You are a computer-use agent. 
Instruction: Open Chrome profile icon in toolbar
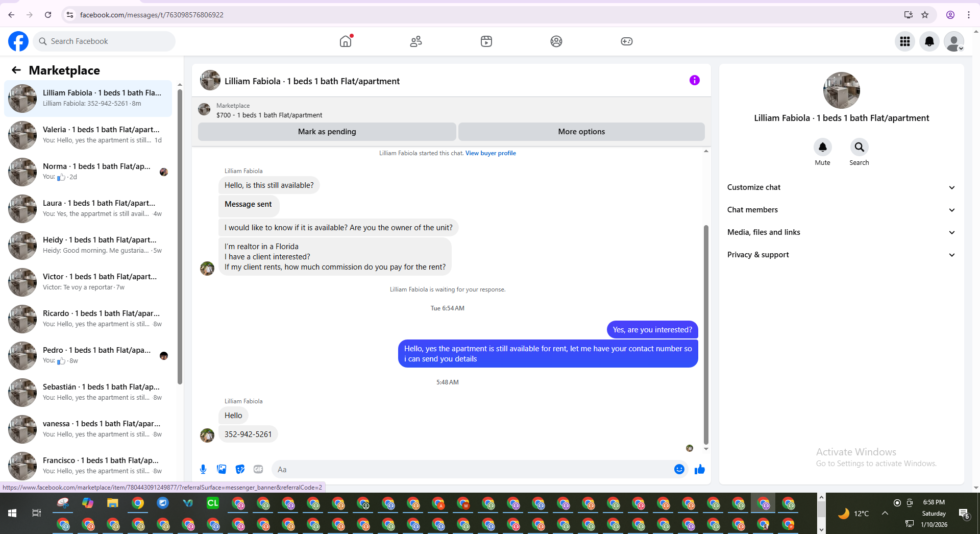[x=950, y=15]
